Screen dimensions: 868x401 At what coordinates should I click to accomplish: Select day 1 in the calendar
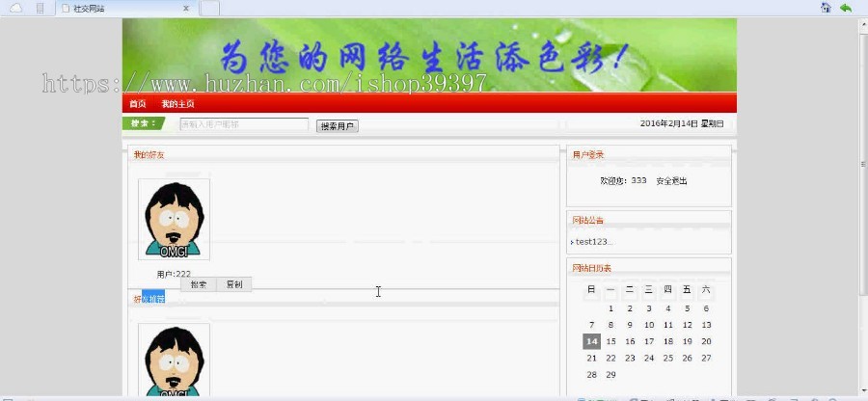(610, 308)
